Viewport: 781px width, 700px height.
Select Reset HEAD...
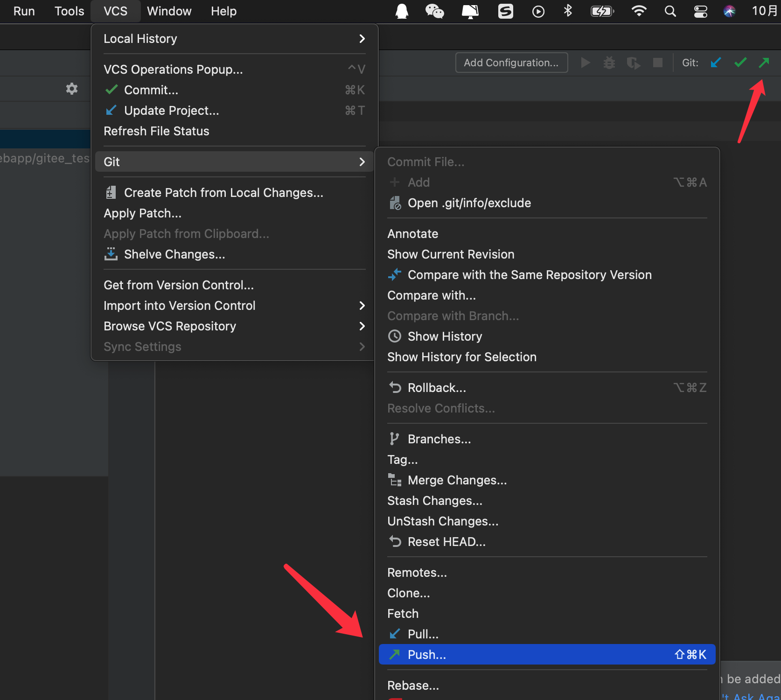(547, 542)
